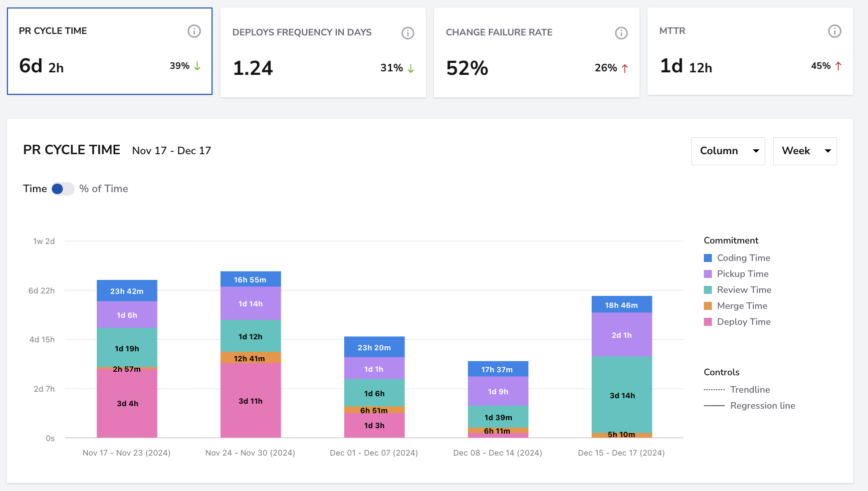Open PR Cycle Time info icon
This screenshot has height=491, width=868.
click(194, 31)
